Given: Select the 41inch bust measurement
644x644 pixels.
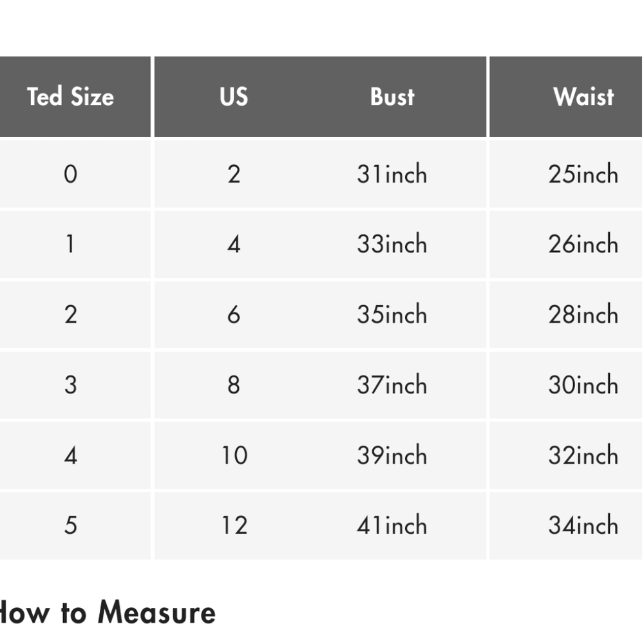Looking at the screenshot, I should coord(392,525).
